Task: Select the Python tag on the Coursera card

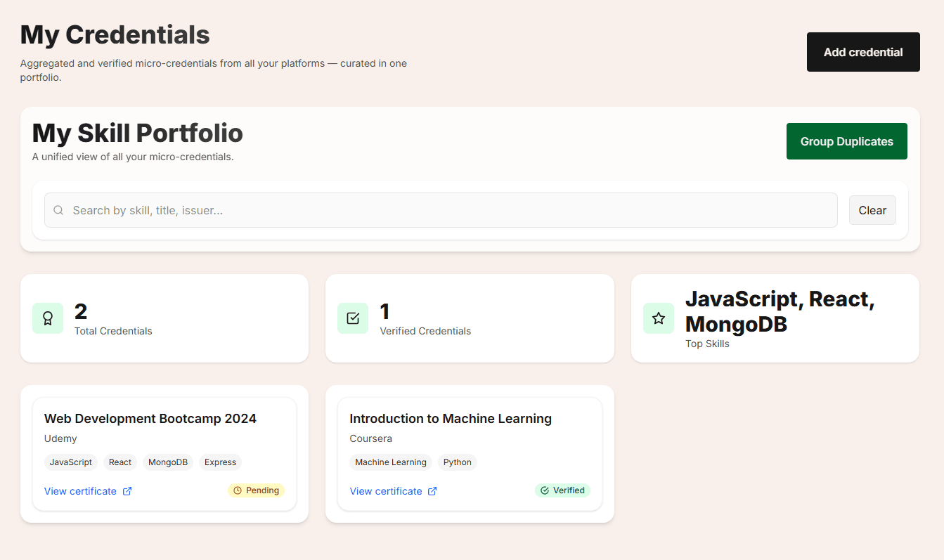Action: pyautogui.click(x=457, y=462)
